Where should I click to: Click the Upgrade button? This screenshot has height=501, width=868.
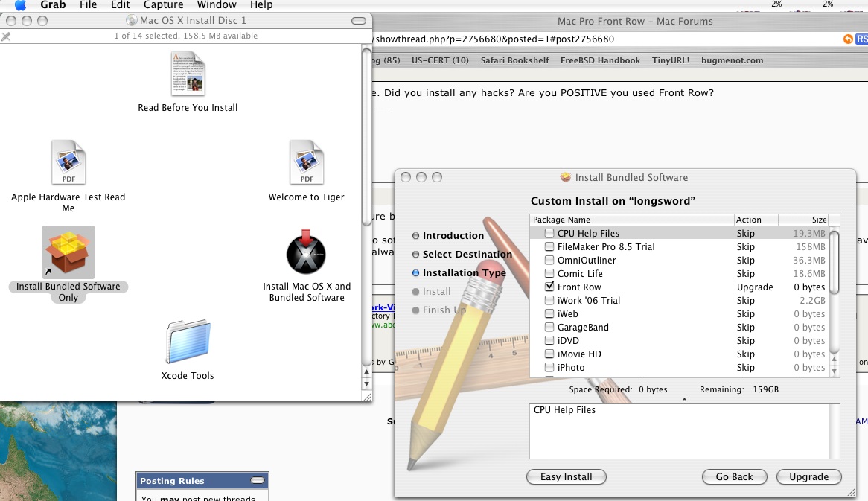point(808,476)
